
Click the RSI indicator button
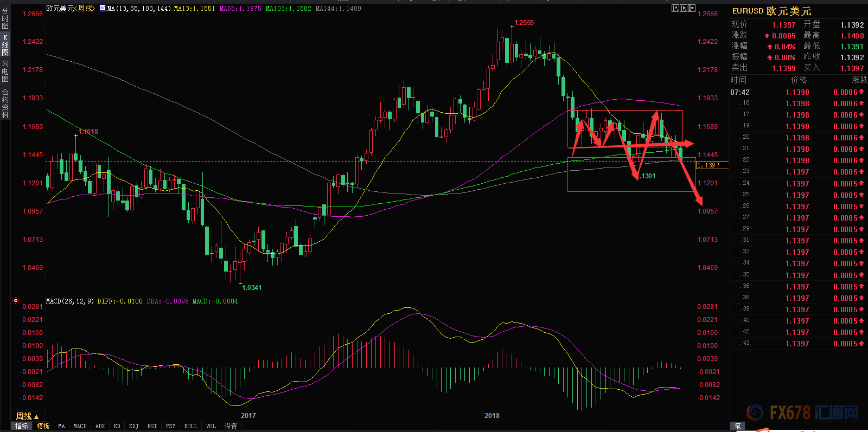click(x=152, y=426)
